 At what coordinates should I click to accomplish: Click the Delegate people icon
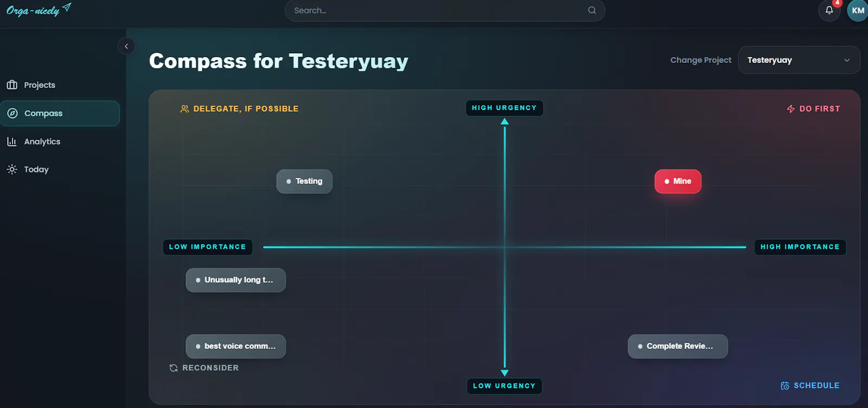[x=184, y=109]
